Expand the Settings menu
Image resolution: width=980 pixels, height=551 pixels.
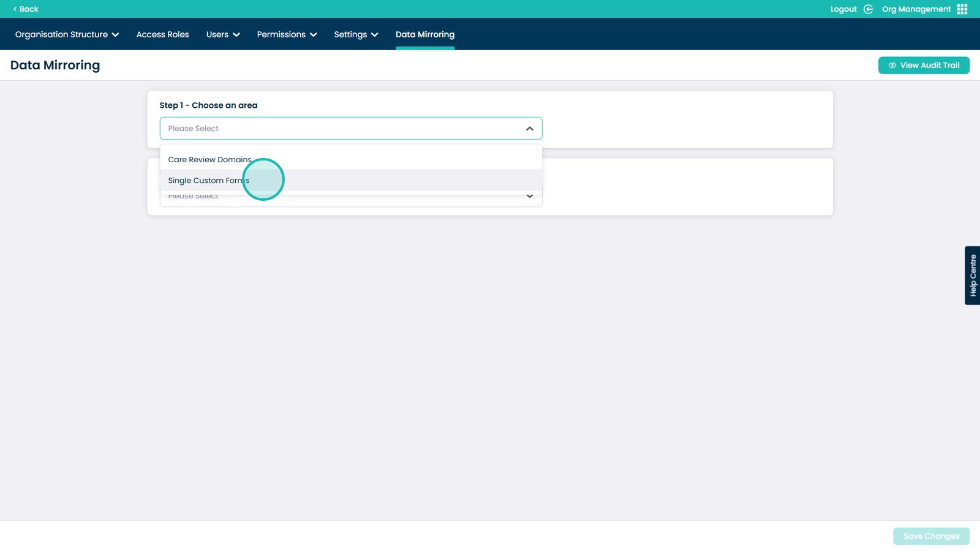pos(356,34)
